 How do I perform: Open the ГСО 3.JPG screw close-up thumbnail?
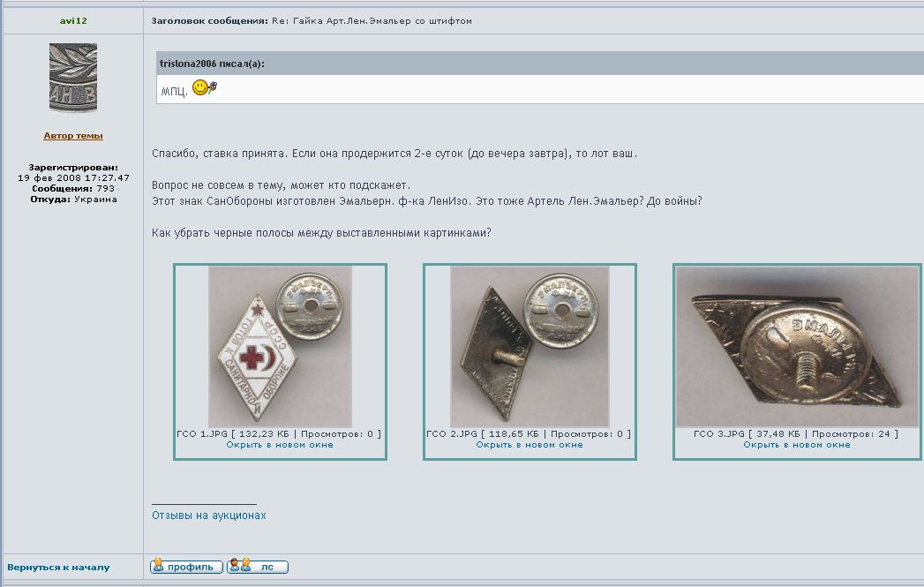coord(797,346)
